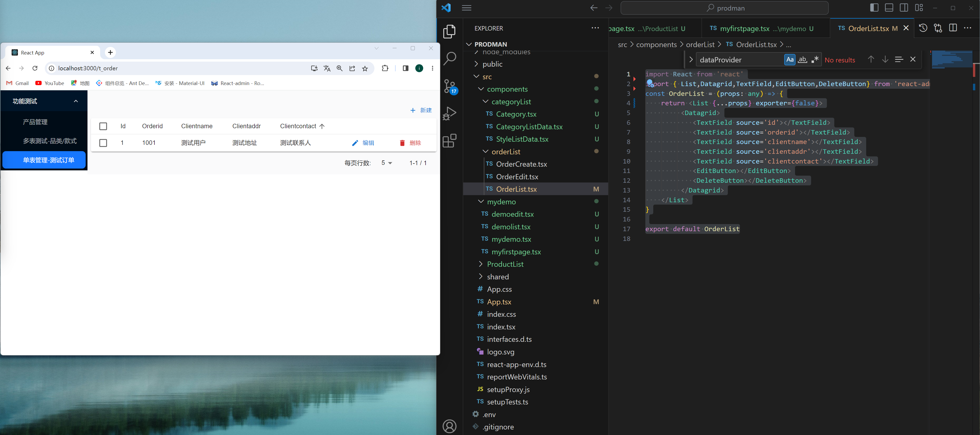
Task: Collapse the orderList folder
Action: 485,151
